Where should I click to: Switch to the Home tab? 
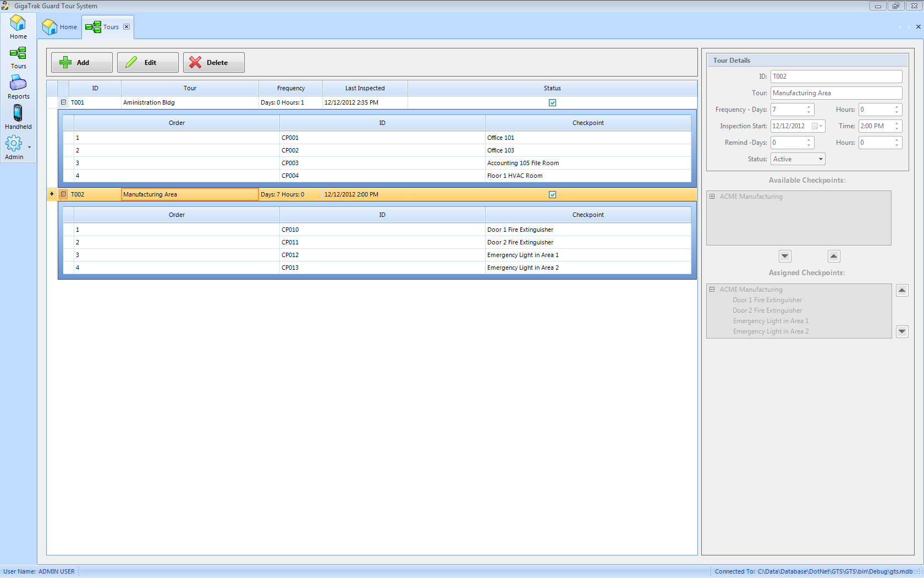coord(60,27)
